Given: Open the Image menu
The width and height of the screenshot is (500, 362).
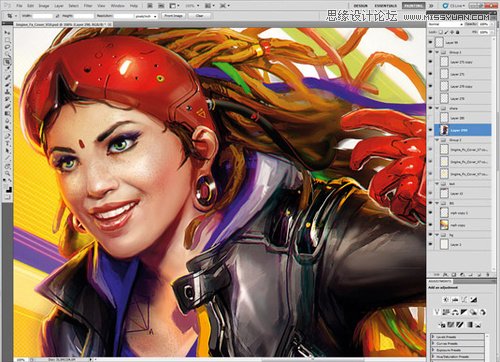Looking at the screenshot, I should click(x=44, y=6).
